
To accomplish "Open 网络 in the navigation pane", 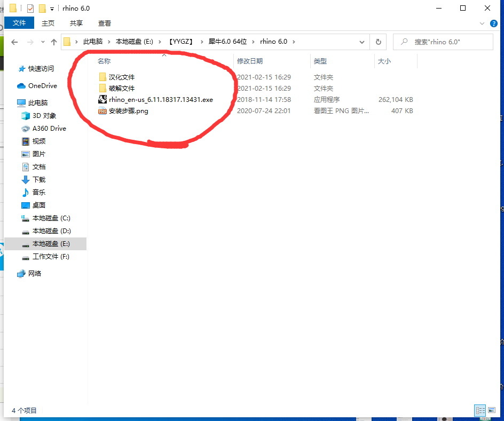I will pos(34,274).
